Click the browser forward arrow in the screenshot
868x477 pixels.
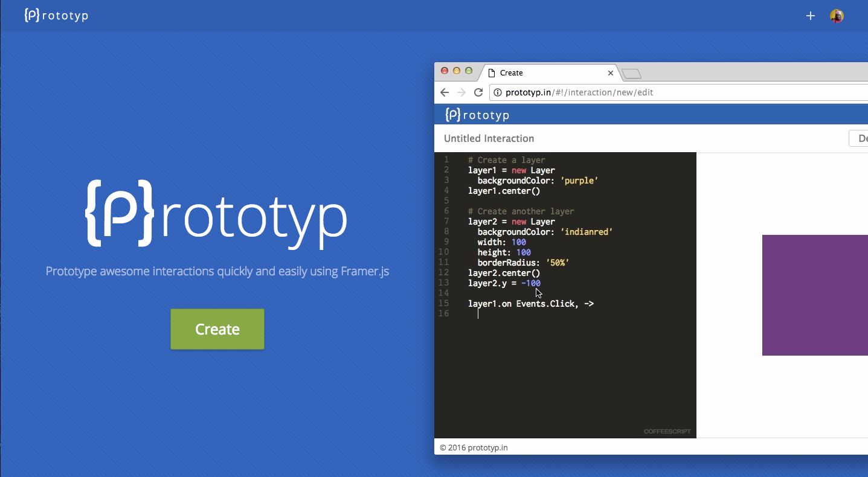(x=461, y=92)
